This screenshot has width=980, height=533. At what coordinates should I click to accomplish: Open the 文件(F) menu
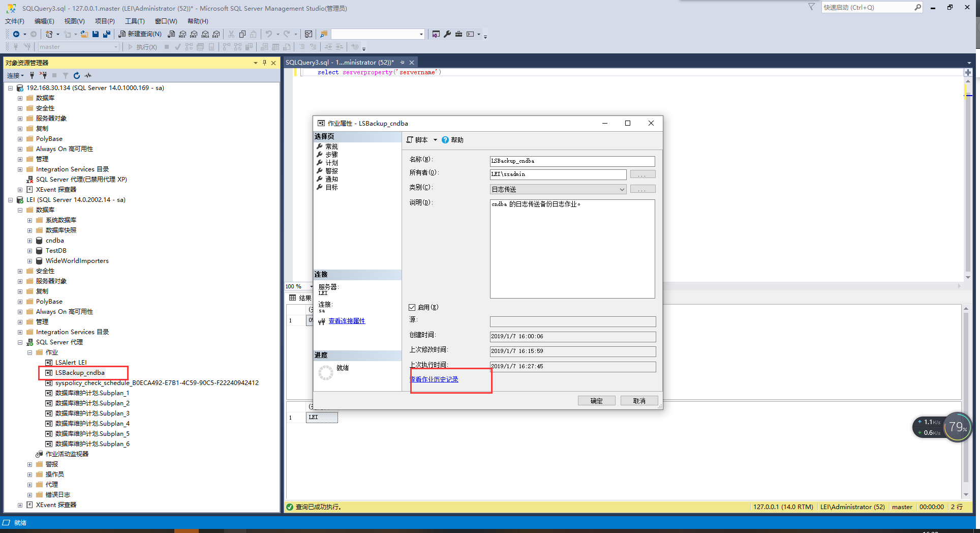(x=15, y=21)
